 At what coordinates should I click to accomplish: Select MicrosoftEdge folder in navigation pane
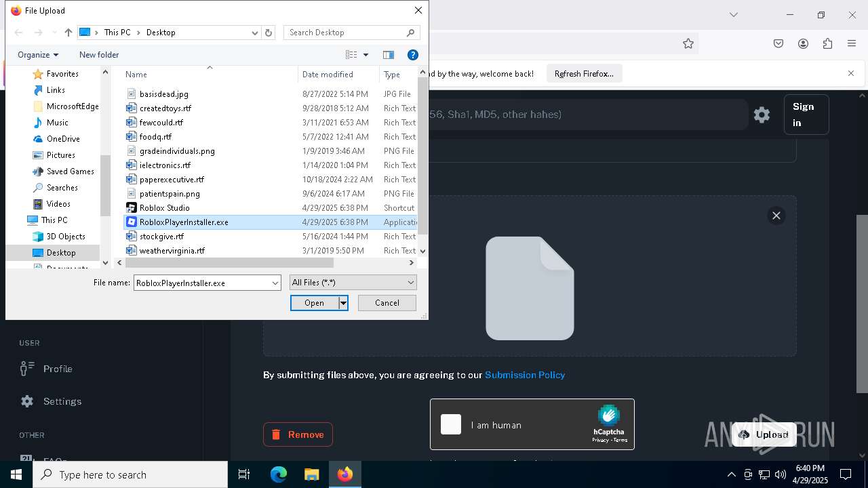click(x=73, y=106)
